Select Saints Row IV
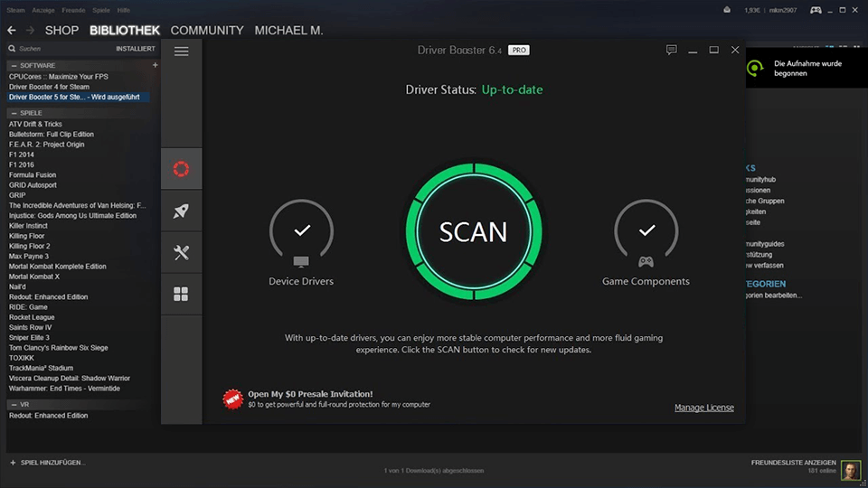Viewport: 868px width, 488px height. tap(30, 327)
